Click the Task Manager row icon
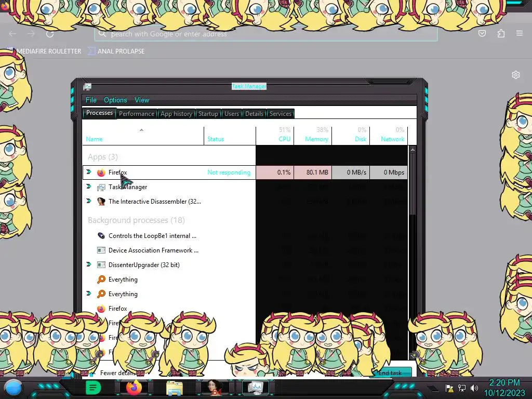 point(101,187)
